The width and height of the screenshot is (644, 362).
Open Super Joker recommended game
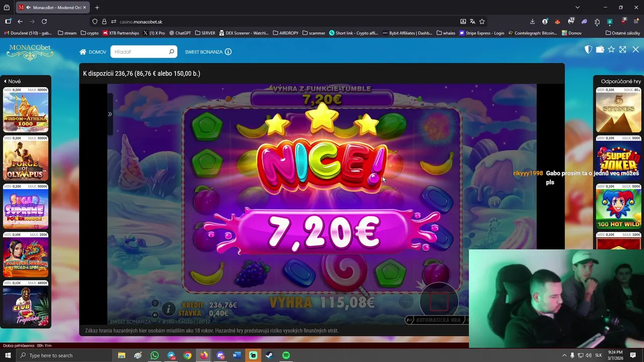point(618,158)
